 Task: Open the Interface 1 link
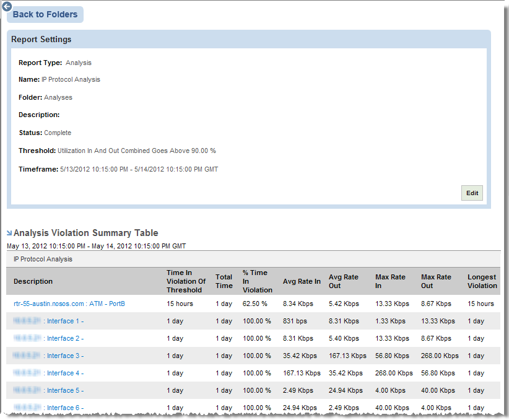[65, 321]
